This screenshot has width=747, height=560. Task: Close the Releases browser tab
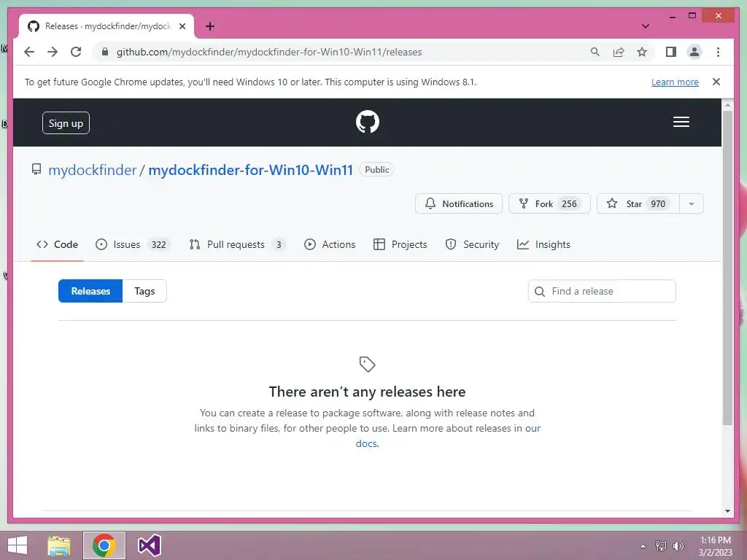[182, 26]
